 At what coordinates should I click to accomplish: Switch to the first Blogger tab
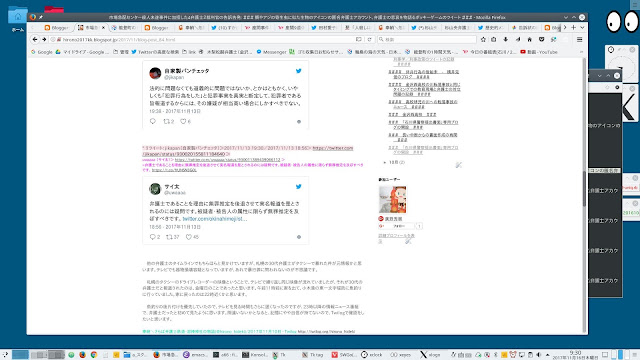(56, 28)
